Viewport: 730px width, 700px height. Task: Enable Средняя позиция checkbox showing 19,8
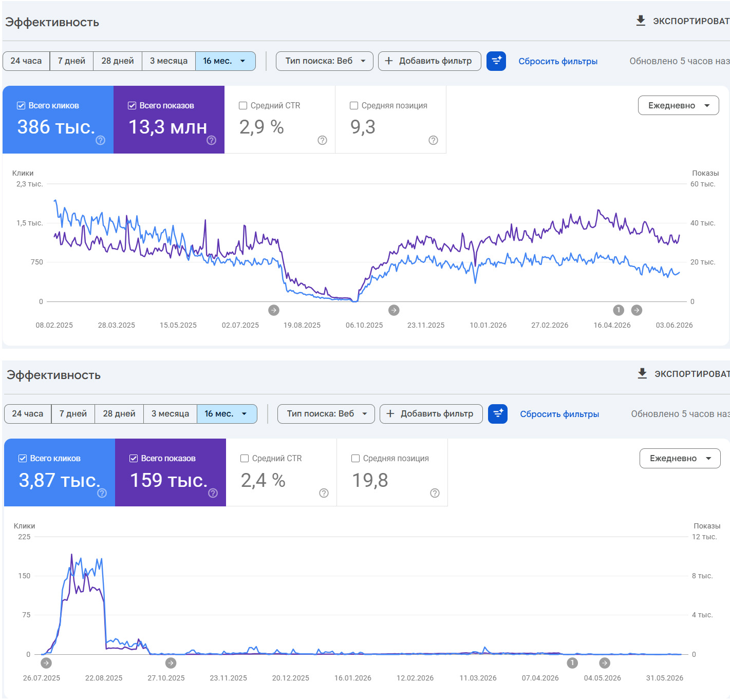coord(355,458)
